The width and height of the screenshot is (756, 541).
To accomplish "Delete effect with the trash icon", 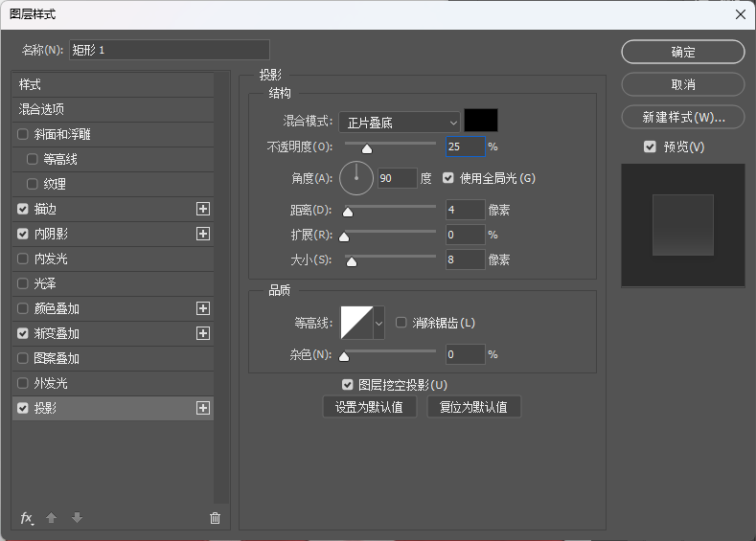I will coord(215,518).
